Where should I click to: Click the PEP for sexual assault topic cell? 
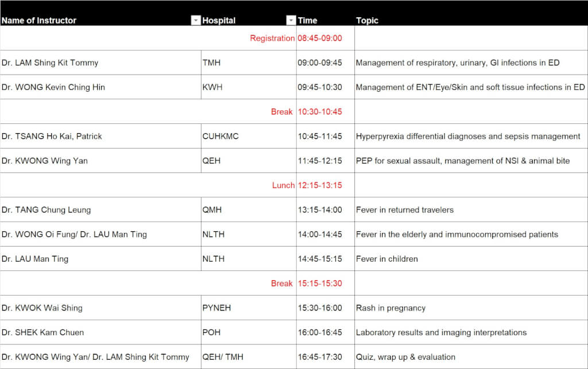(463, 161)
